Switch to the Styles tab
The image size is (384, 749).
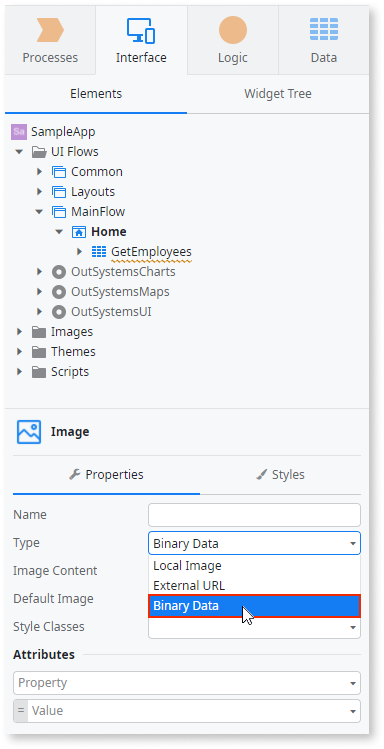pos(280,475)
